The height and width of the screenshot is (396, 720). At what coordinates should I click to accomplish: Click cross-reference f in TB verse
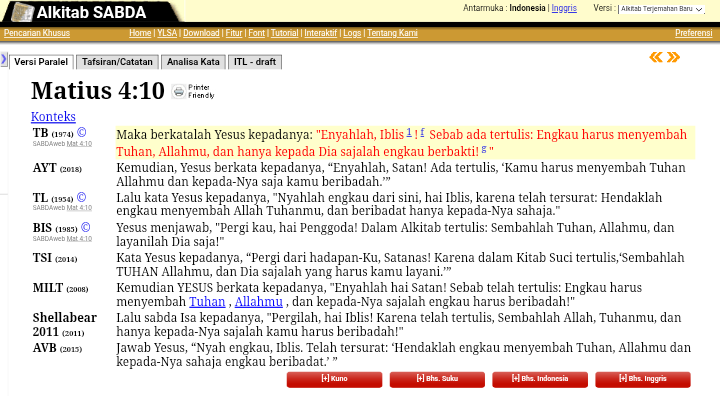click(422, 132)
